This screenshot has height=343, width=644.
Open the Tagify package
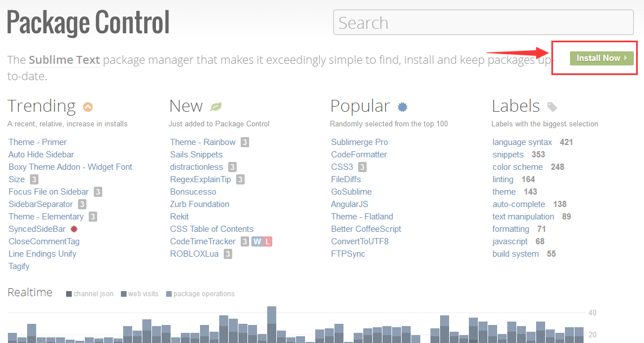19,266
